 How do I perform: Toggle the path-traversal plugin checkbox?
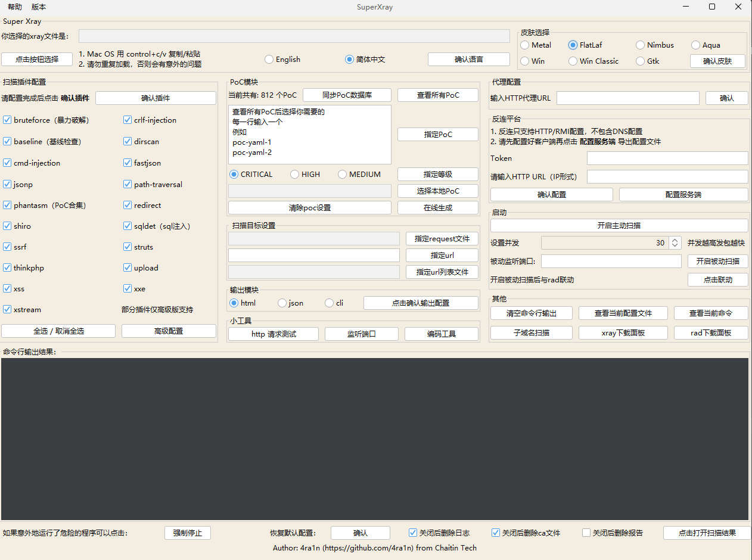pyautogui.click(x=128, y=185)
